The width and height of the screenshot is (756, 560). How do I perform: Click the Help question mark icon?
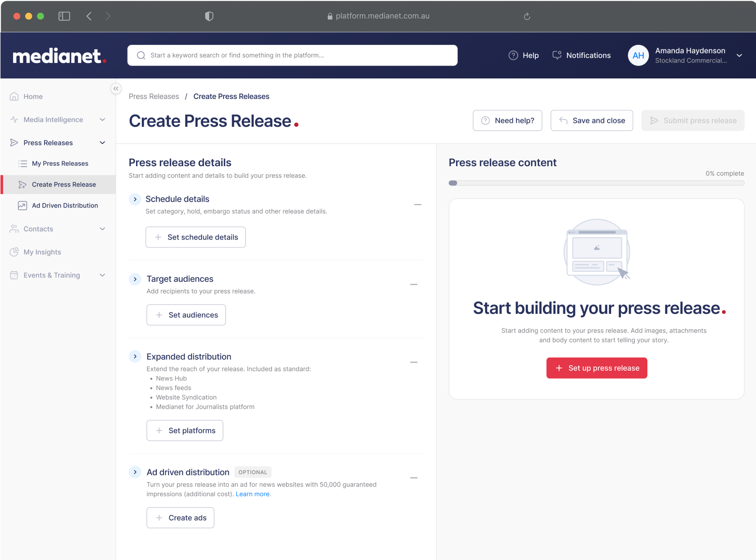coord(513,55)
